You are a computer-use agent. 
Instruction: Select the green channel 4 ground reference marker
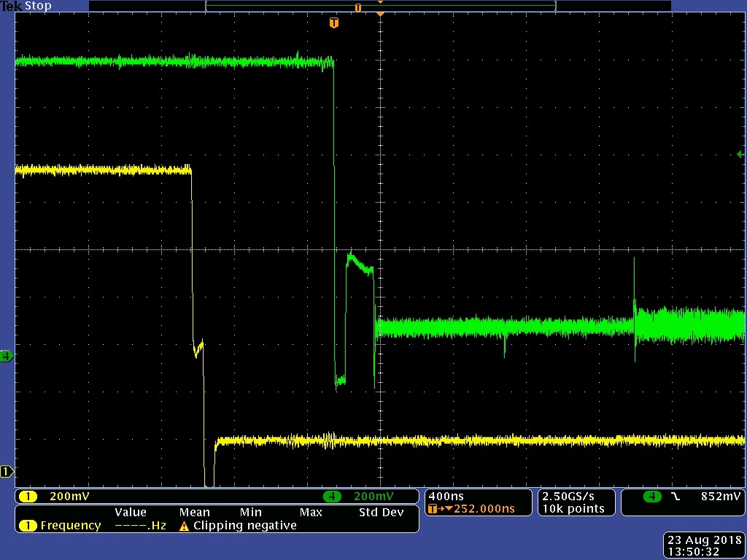coord(7,356)
